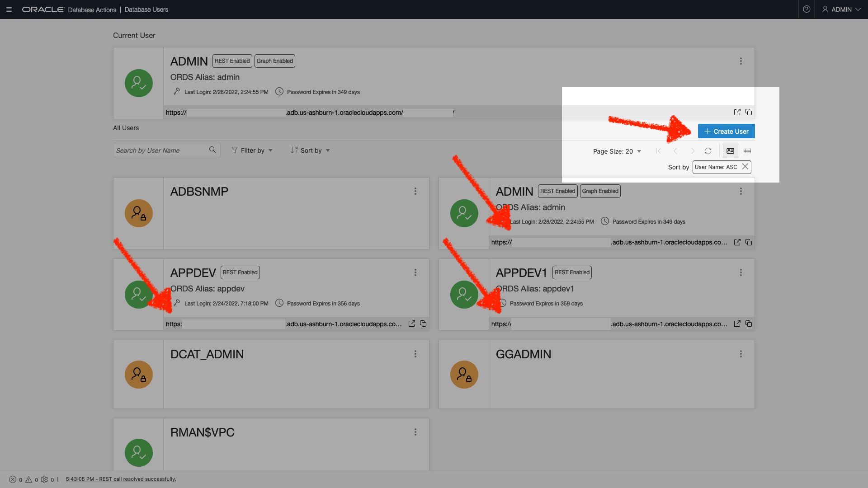Open the REST call resolved successfully link
The width and height of the screenshot is (868, 488).
click(121, 479)
